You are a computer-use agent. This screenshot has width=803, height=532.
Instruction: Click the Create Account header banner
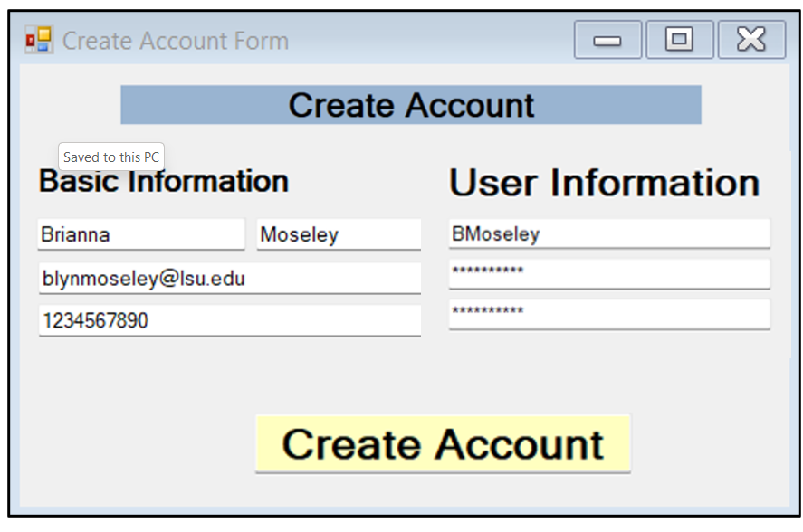[x=410, y=104]
